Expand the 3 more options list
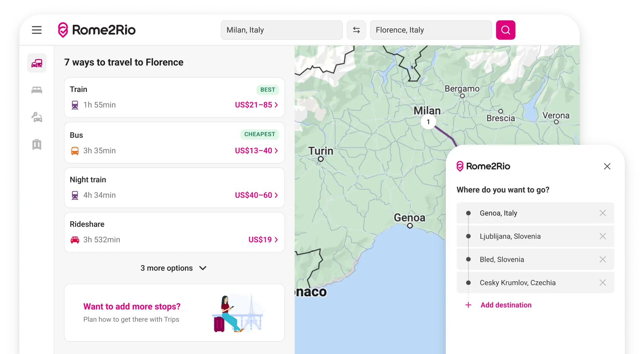 (173, 268)
